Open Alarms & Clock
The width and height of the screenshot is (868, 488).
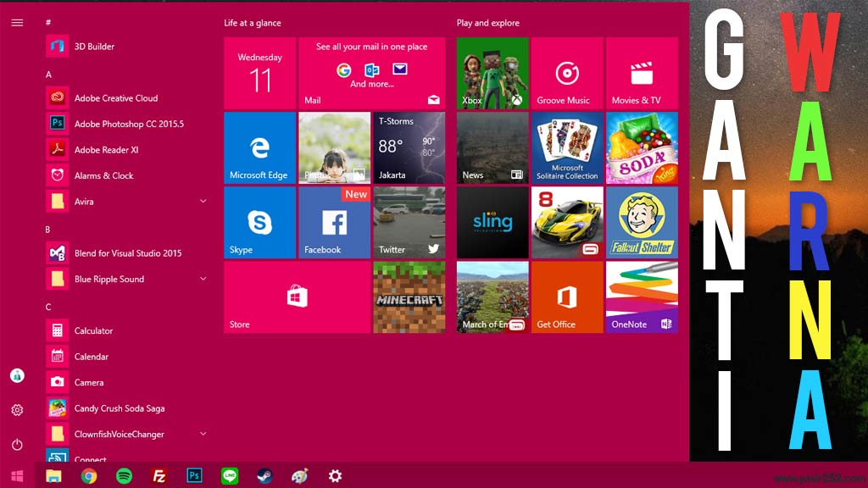click(128, 175)
